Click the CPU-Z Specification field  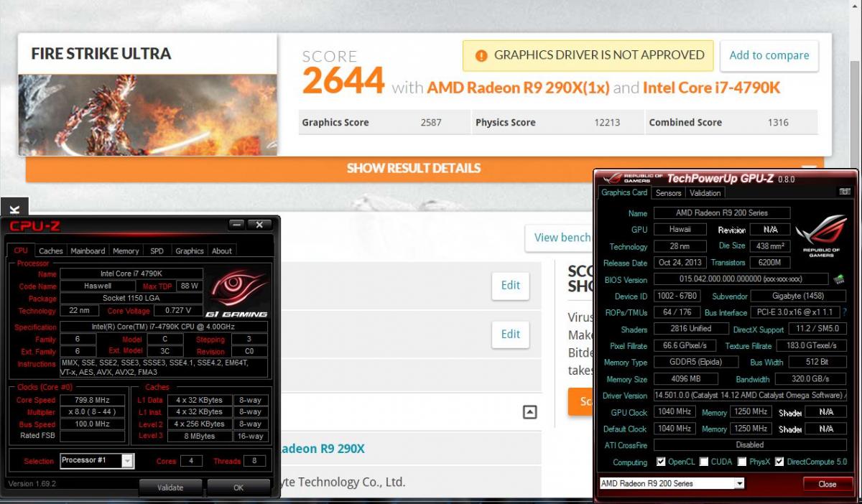pos(164,327)
